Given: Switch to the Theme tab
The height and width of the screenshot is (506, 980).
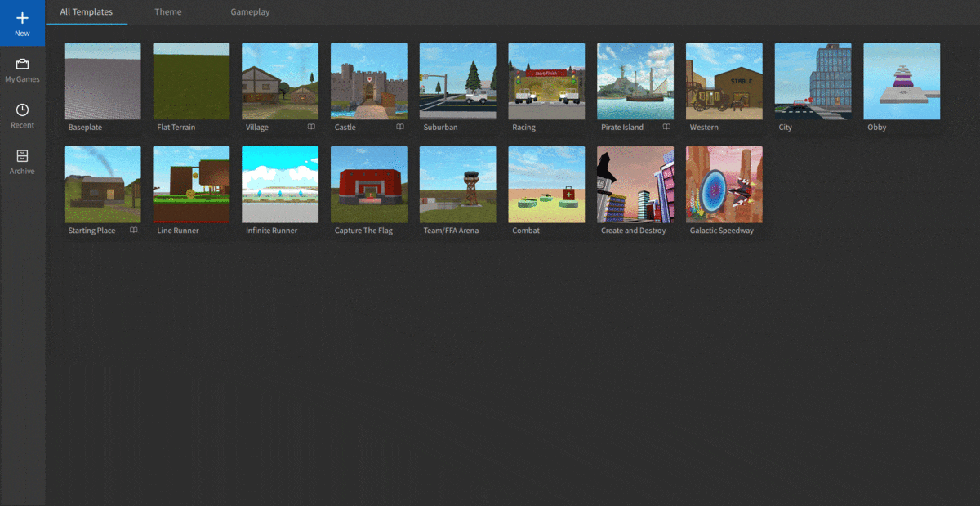Looking at the screenshot, I should 168,12.
